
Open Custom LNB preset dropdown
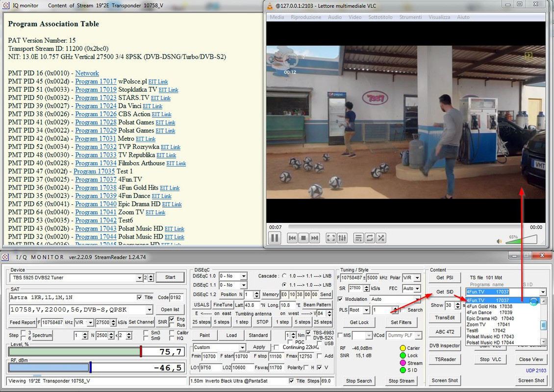[242, 347]
